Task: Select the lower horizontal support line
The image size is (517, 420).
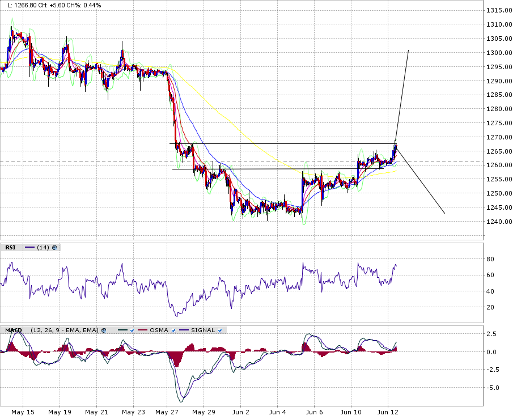Action: pos(265,169)
